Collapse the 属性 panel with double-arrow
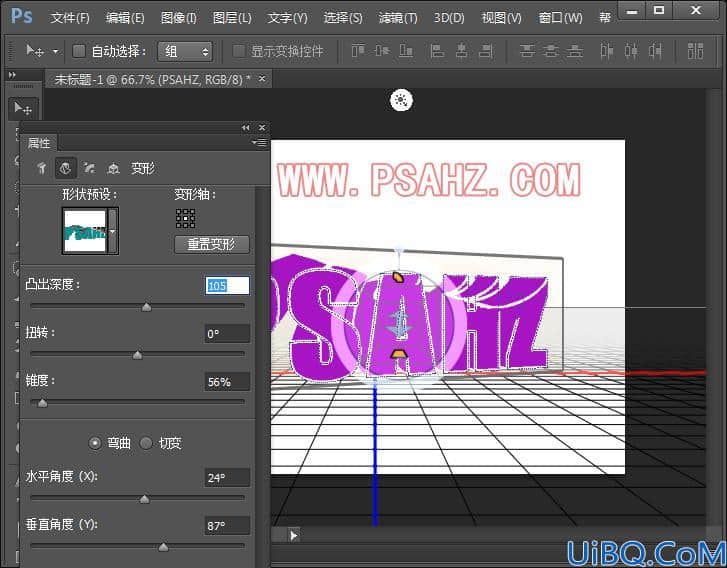 tap(246, 128)
